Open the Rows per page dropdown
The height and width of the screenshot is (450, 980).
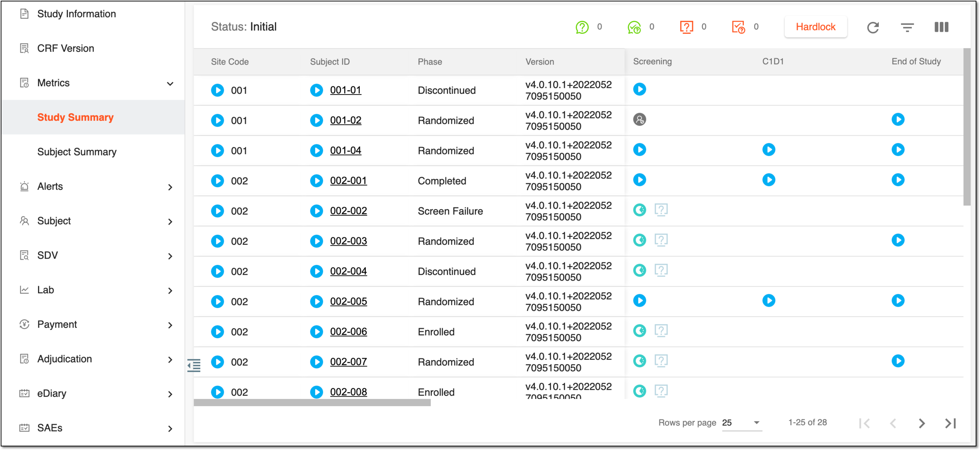point(742,423)
